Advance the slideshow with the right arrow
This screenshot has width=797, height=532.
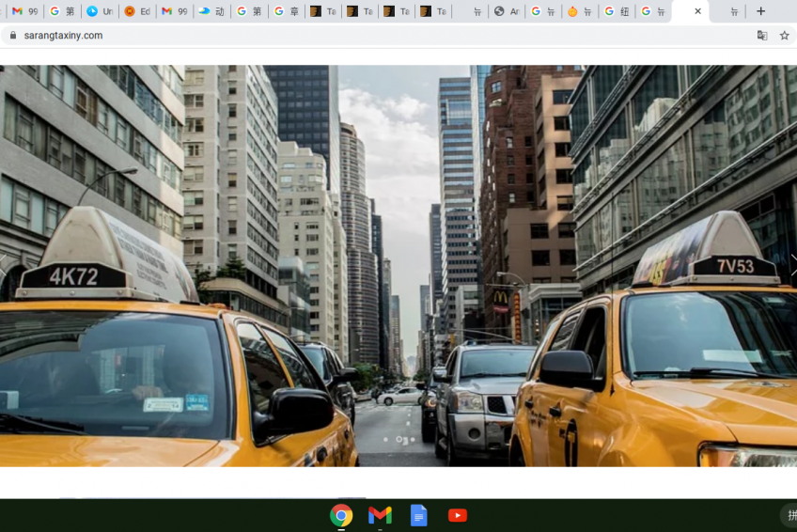[791, 264]
